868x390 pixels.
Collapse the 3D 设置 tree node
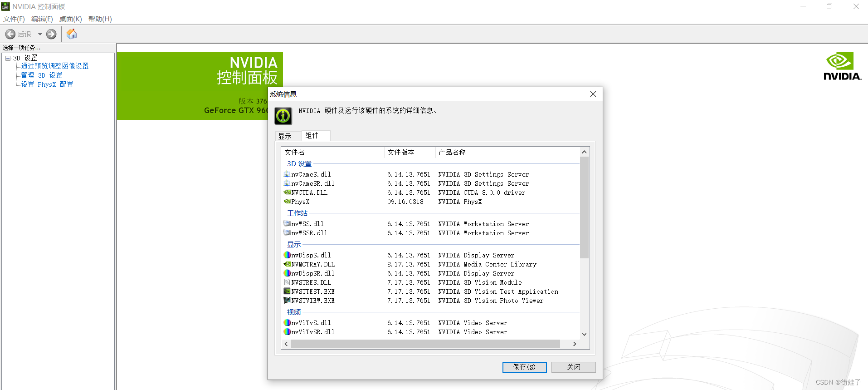coord(8,58)
